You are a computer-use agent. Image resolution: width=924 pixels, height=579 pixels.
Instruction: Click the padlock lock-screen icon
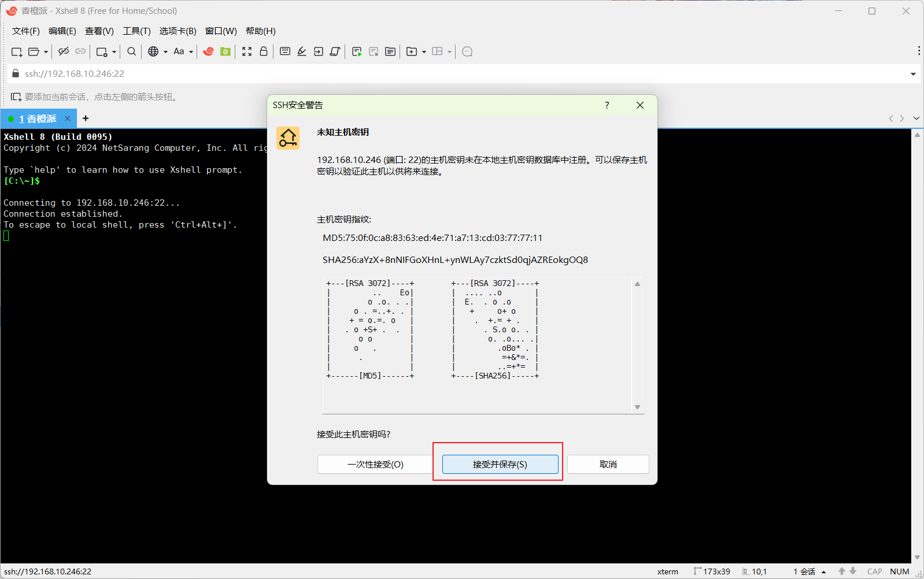coord(264,51)
